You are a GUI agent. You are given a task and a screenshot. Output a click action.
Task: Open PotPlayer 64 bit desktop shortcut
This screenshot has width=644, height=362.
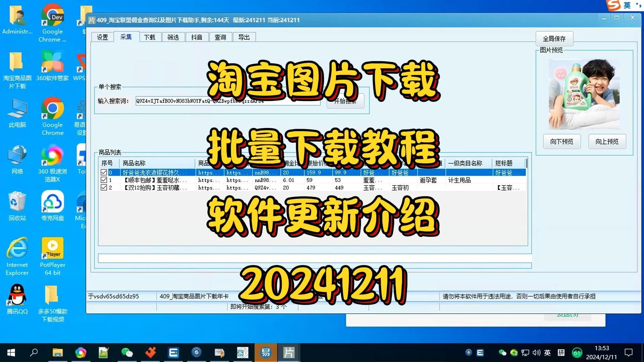[x=52, y=256]
